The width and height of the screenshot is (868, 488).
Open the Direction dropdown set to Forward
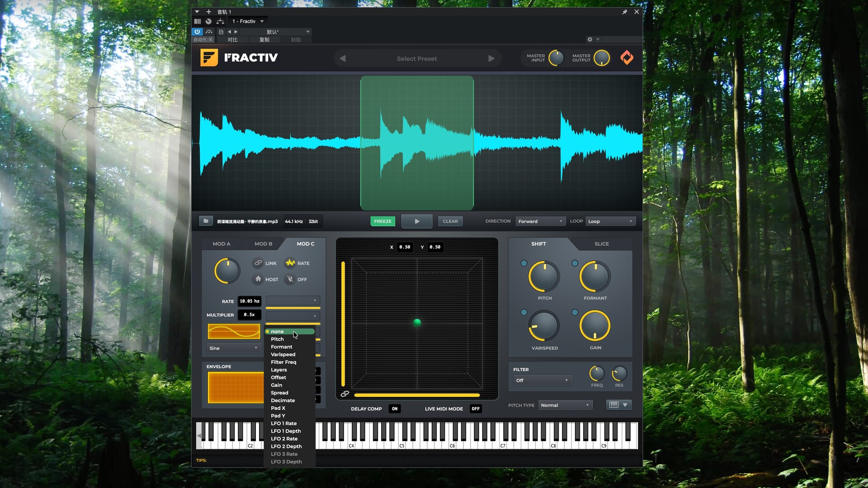540,221
